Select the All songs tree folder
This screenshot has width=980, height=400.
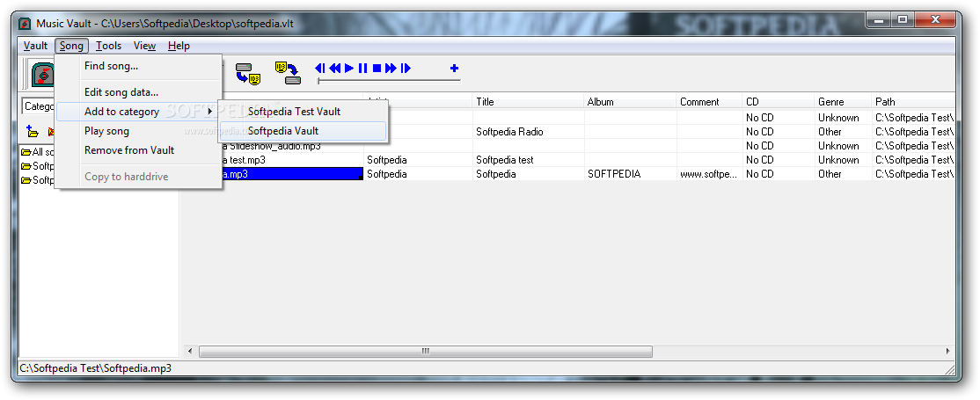[38, 152]
